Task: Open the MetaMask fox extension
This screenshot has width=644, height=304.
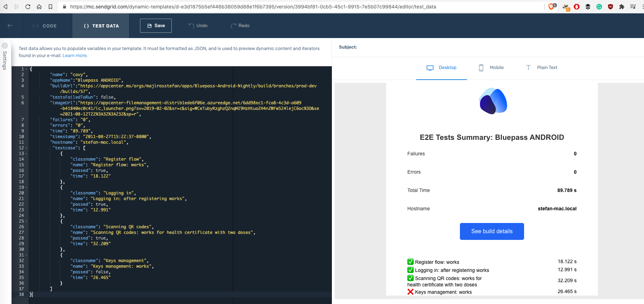Action: tap(566, 7)
